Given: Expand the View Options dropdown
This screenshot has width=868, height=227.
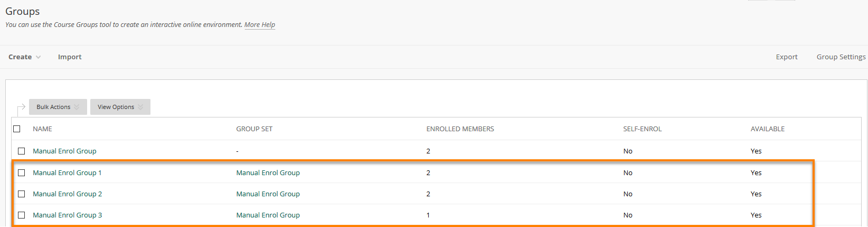Looking at the screenshot, I should coord(120,107).
